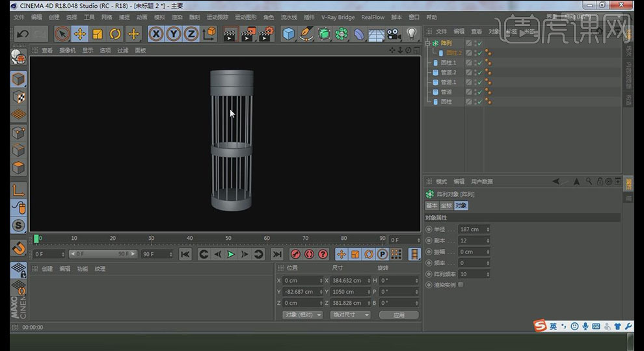Add a Cube primitive object
Viewport: 644px width, 351px height.
[x=289, y=34]
